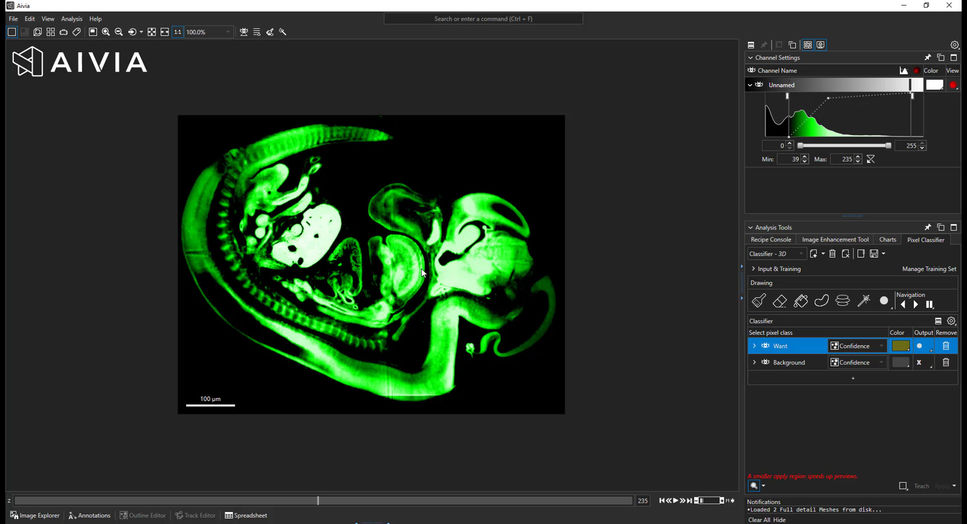Collapse the Channel Settings panel

[751, 58]
